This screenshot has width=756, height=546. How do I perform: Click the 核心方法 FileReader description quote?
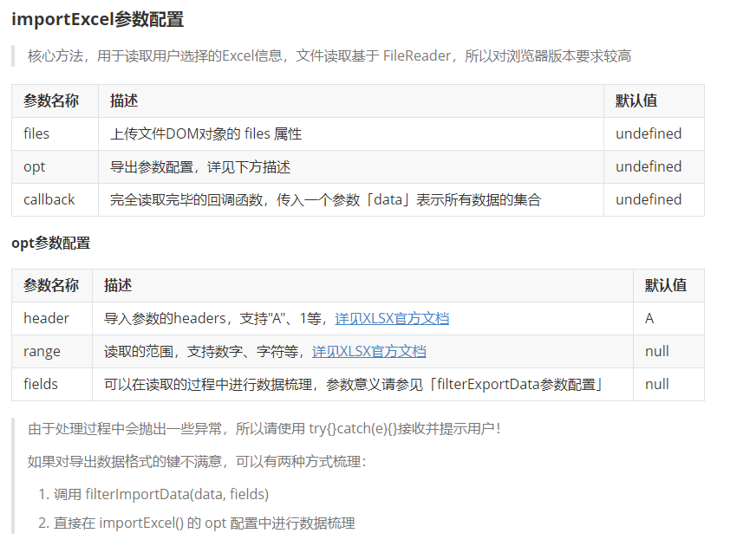329,56
